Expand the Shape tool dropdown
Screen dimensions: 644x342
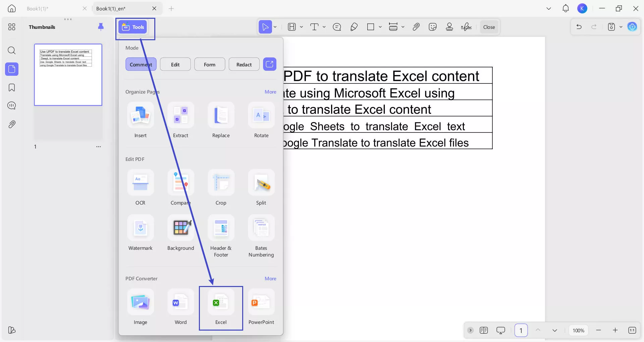380,27
